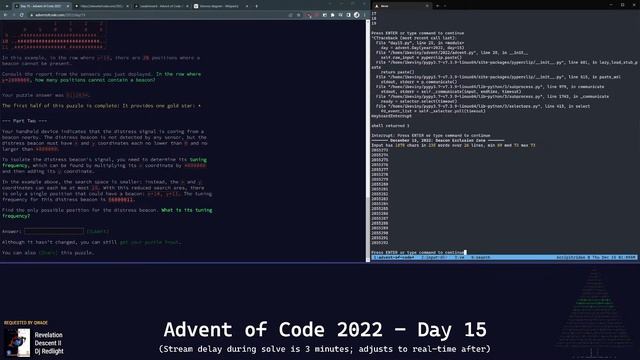Add a new terminal tab with plus
Viewport: 640px width, 360px height.
click(437, 6)
